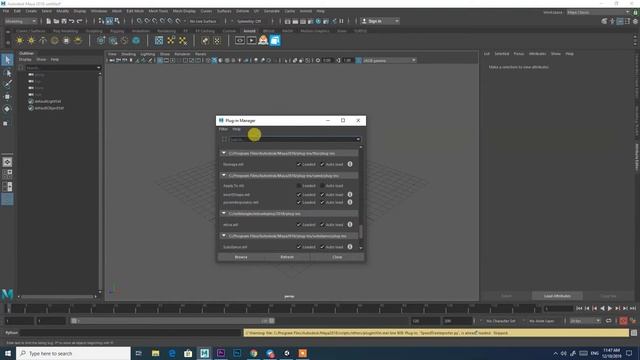The width and height of the screenshot is (640, 360).
Task: Click Load Attributes in Attribute Editor
Action: coord(557,296)
